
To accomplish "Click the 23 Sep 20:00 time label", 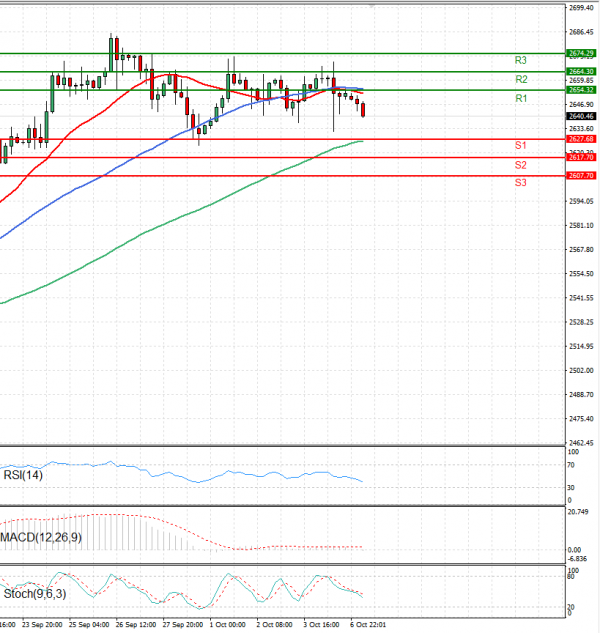I will [x=42, y=625].
